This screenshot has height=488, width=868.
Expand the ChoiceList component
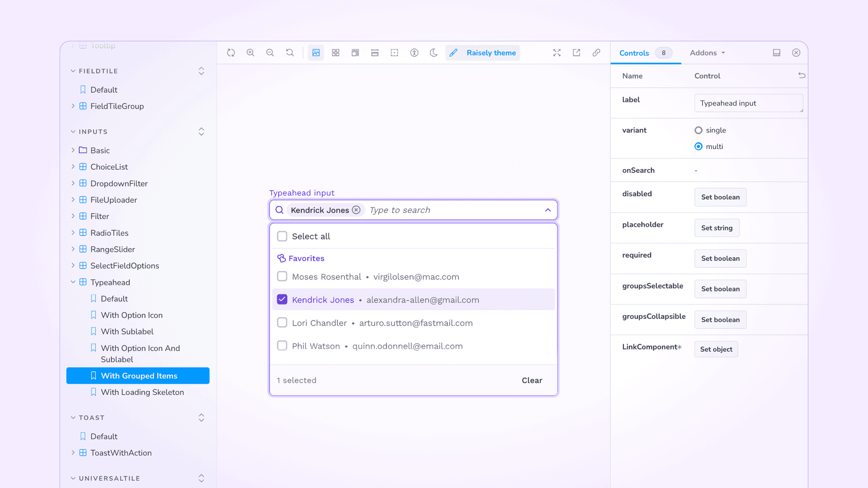pyautogui.click(x=73, y=166)
